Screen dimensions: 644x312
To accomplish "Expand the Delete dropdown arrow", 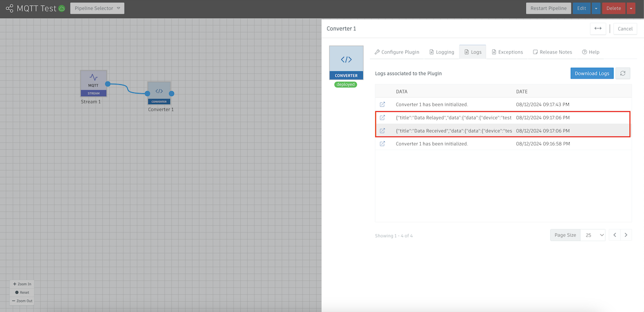I will click(631, 9).
